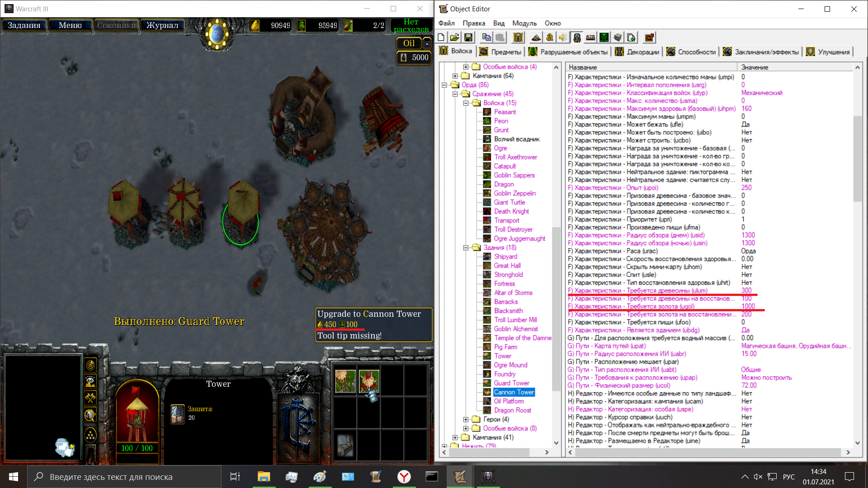
Task: Open the Import Manager toolbar icon
Action: tap(631, 38)
